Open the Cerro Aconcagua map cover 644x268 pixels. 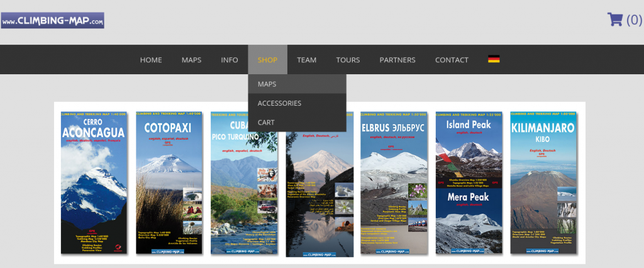[x=94, y=182]
